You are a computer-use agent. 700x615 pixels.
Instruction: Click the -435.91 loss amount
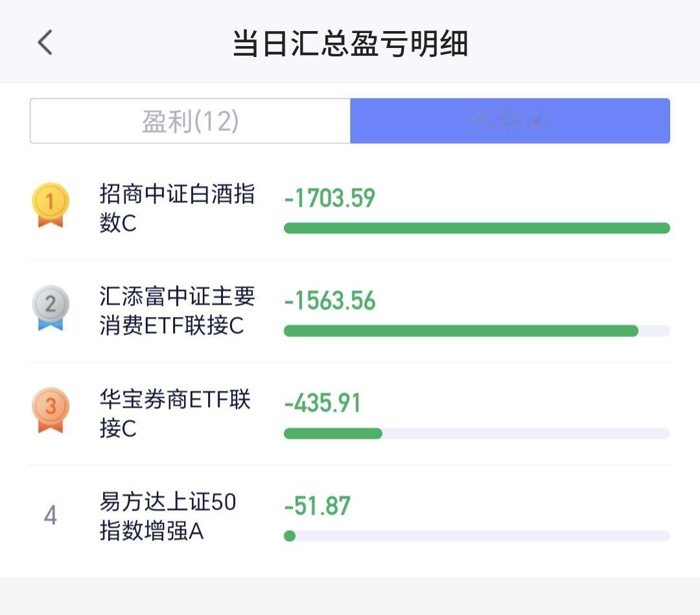coord(322,403)
